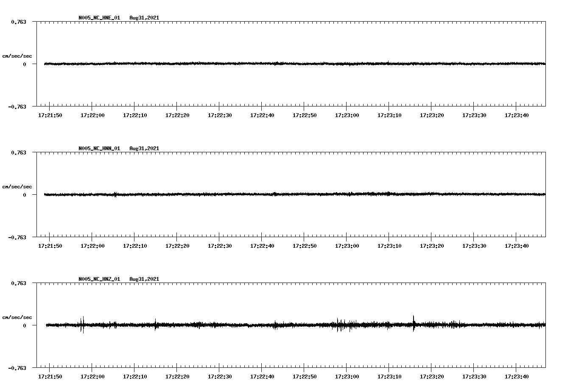Click the 17:22:50 time label under HNZ plot
Viewport: 576px width, 392px height.
click(x=305, y=377)
